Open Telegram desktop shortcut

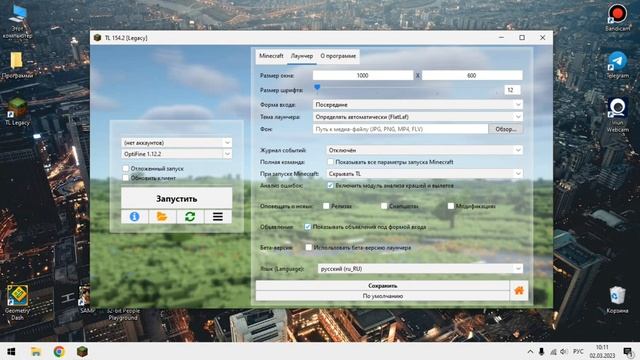(x=617, y=65)
